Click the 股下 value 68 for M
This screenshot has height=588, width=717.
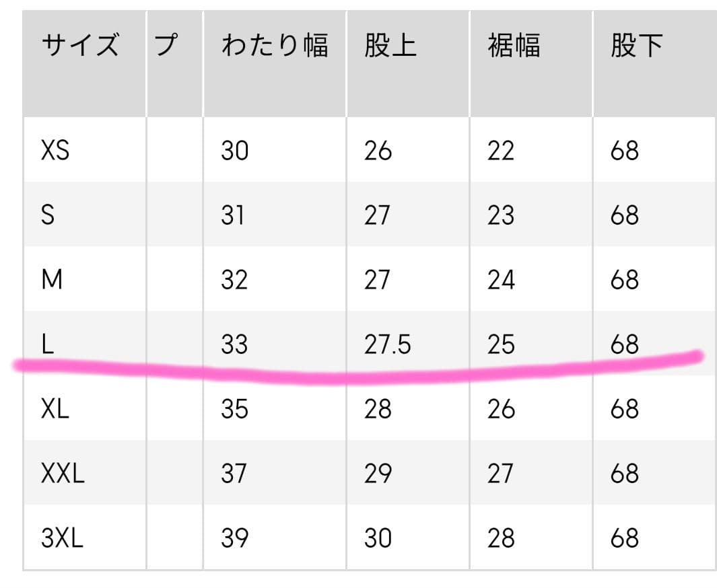pos(624,280)
